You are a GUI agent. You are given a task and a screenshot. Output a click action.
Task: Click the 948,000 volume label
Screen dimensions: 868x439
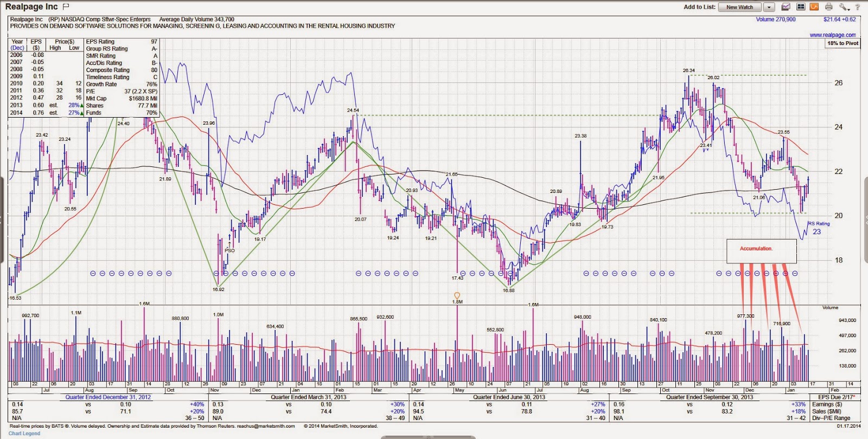coord(583,317)
